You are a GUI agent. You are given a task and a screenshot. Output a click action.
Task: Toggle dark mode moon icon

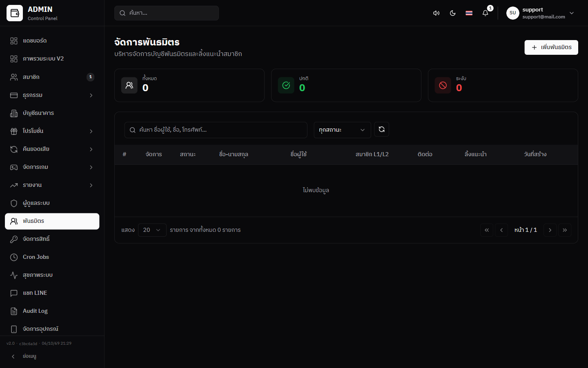tap(452, 13)
